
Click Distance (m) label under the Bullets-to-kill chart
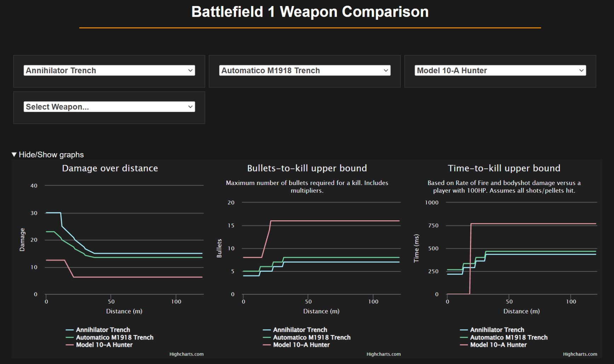(321, 311)
